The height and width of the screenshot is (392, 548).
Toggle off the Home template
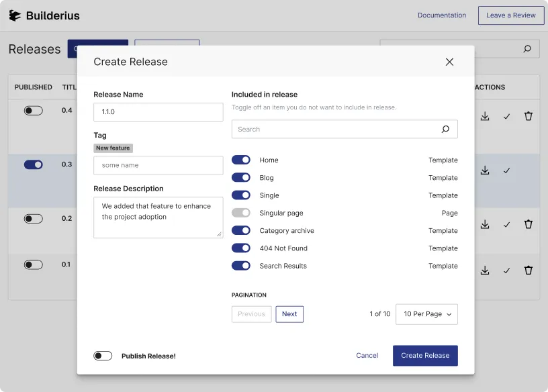click(x=241, y=160)
